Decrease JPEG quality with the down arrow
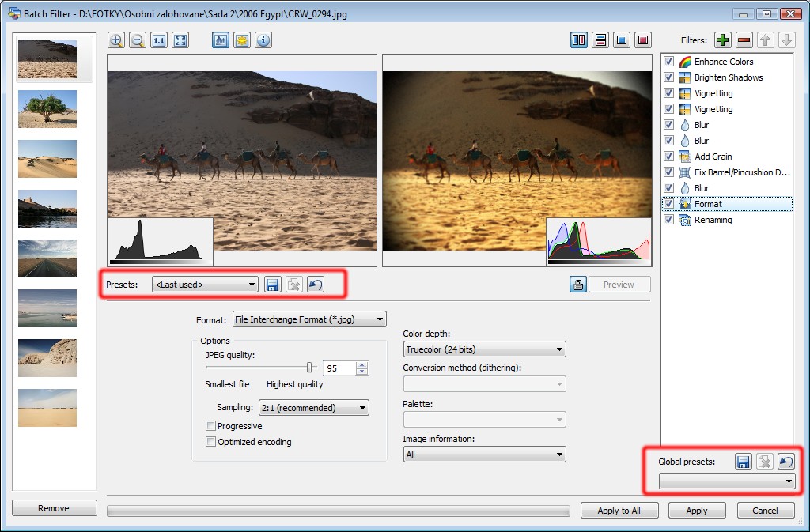 click(362, 372)
